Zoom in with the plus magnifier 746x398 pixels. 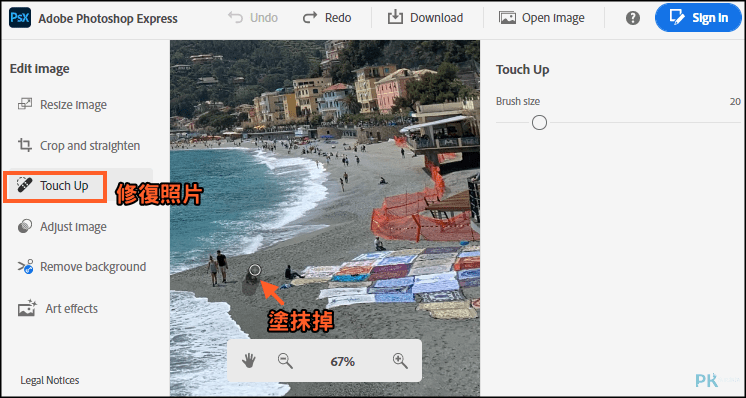[x=401, y=361]
